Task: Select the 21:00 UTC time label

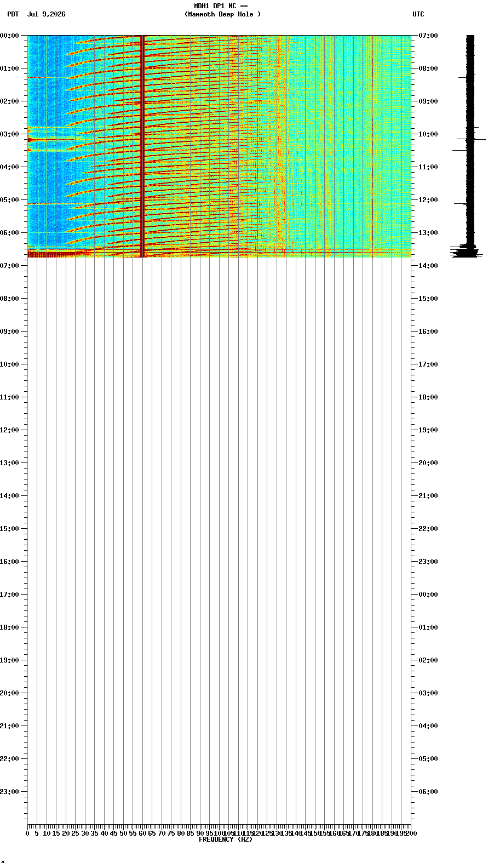Action: coord(428,496)
